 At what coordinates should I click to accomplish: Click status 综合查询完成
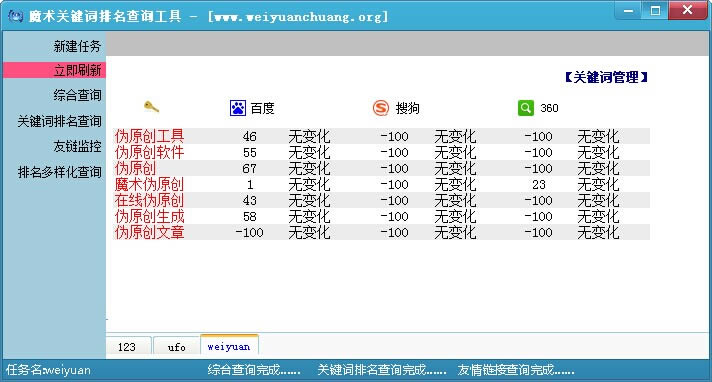[x=254, y=370]
